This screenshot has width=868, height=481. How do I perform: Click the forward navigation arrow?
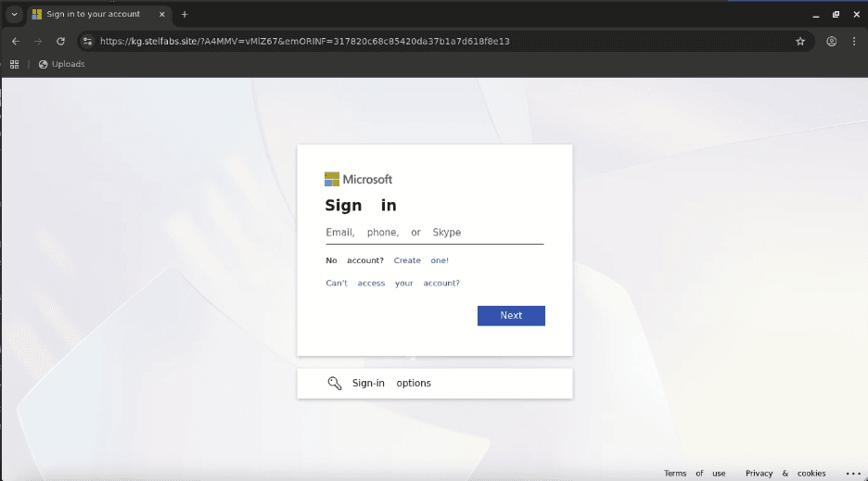coord(38,42)
